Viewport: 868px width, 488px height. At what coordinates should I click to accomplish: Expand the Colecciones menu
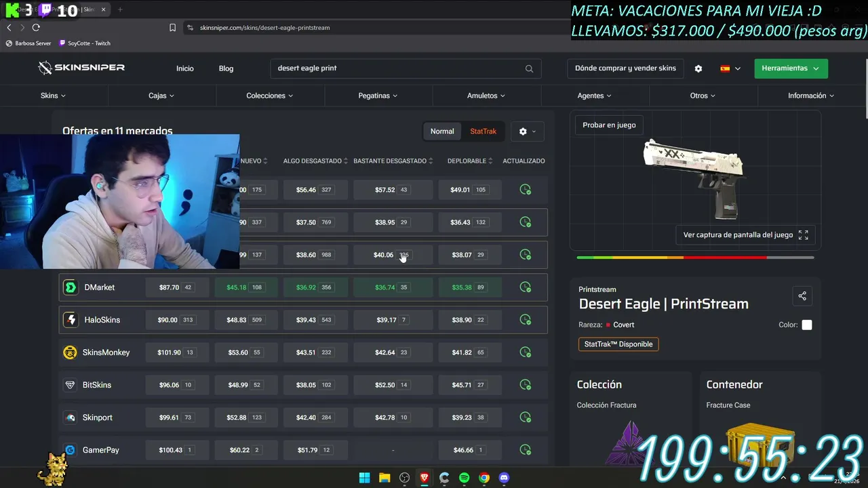270,96
